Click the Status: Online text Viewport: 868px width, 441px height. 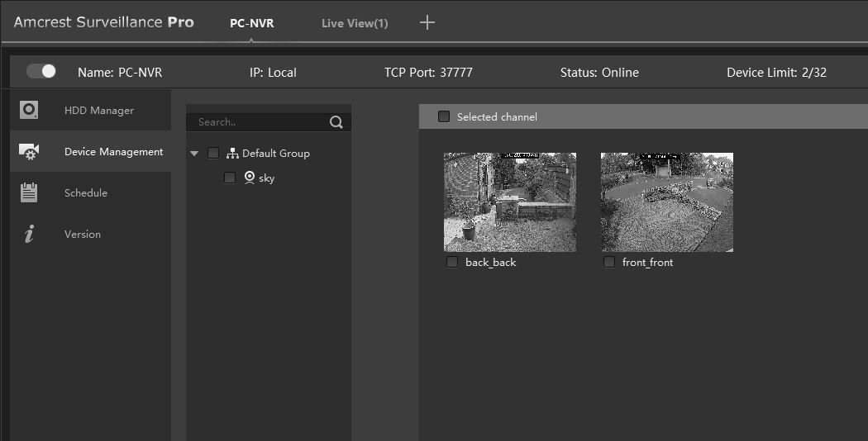click(x=599, y=73)
